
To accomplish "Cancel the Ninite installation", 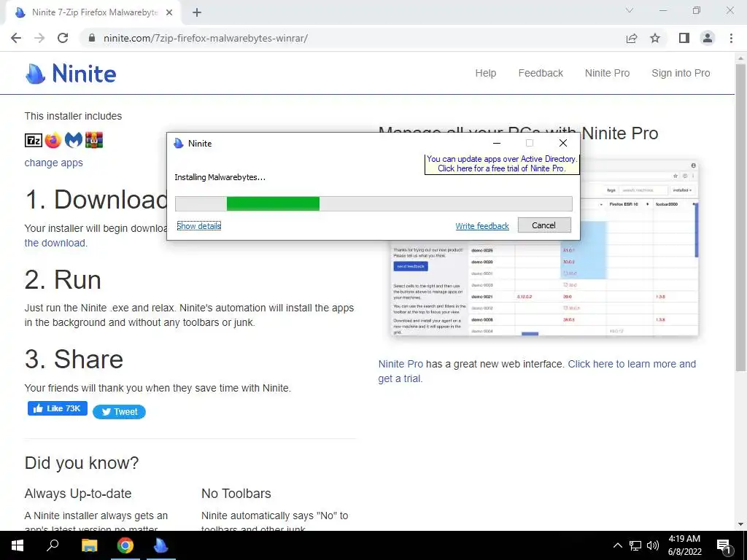I will (x=544, y=225).
